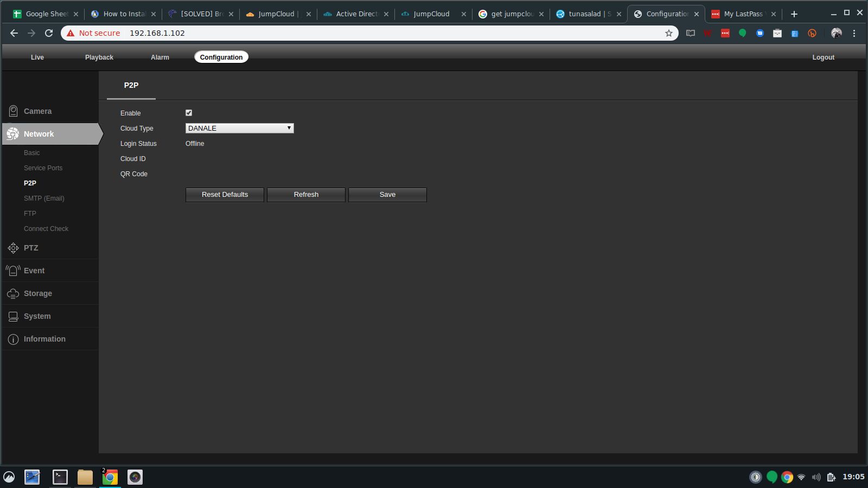Switch to the Live tab
The width and height of the screenshot is (868, 488).
37,57
